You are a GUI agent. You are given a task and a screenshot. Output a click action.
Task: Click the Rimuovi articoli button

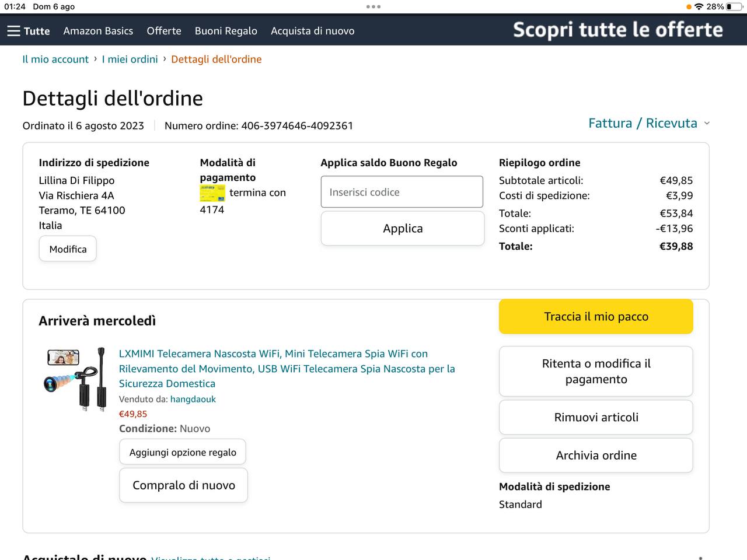coord(596,417)
